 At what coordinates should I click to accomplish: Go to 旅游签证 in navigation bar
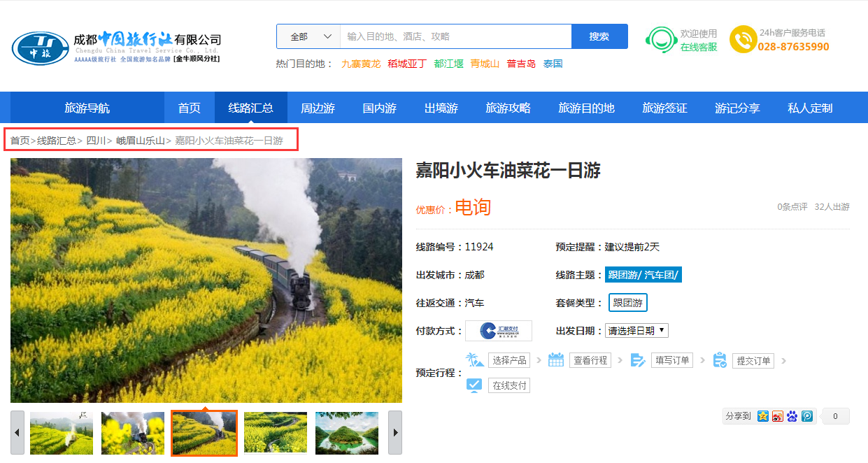point(664,108)
